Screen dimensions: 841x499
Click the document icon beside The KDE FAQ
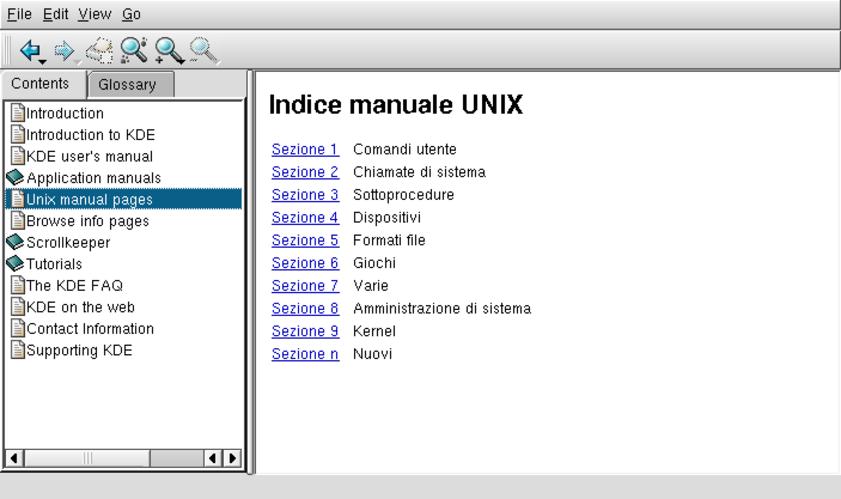point(17,285)
